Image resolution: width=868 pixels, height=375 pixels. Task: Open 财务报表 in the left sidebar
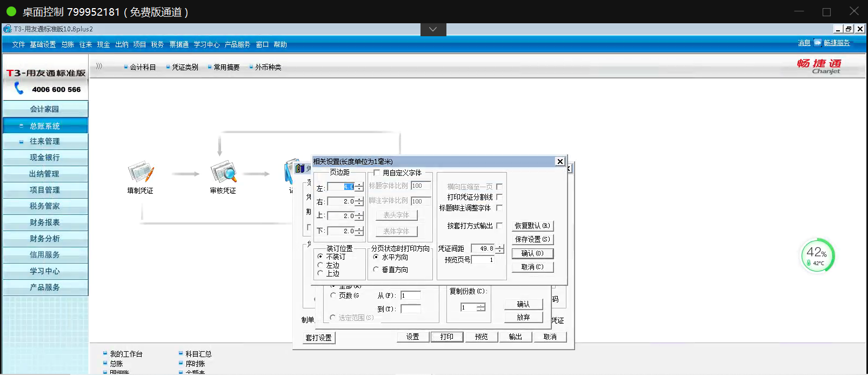[x=45, y=222]
